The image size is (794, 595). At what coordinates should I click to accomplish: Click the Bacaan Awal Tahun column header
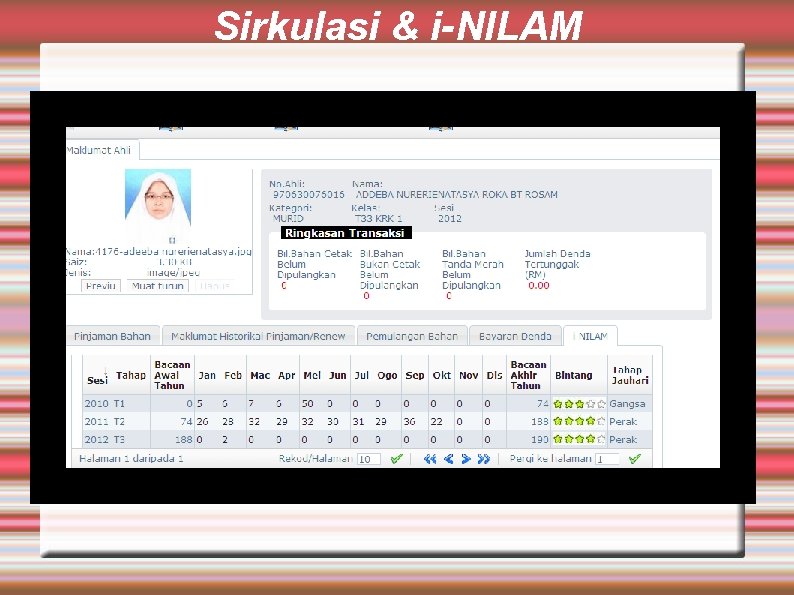point(172,375)
